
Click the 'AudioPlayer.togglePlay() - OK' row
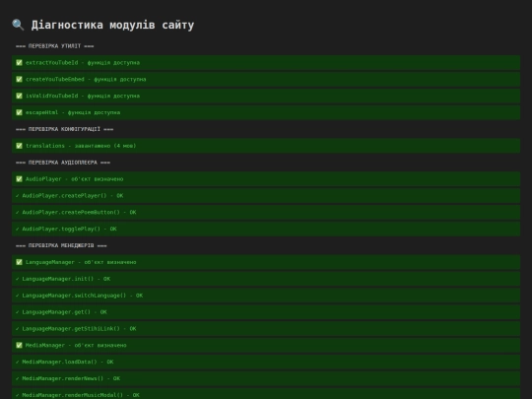[266, 229]
